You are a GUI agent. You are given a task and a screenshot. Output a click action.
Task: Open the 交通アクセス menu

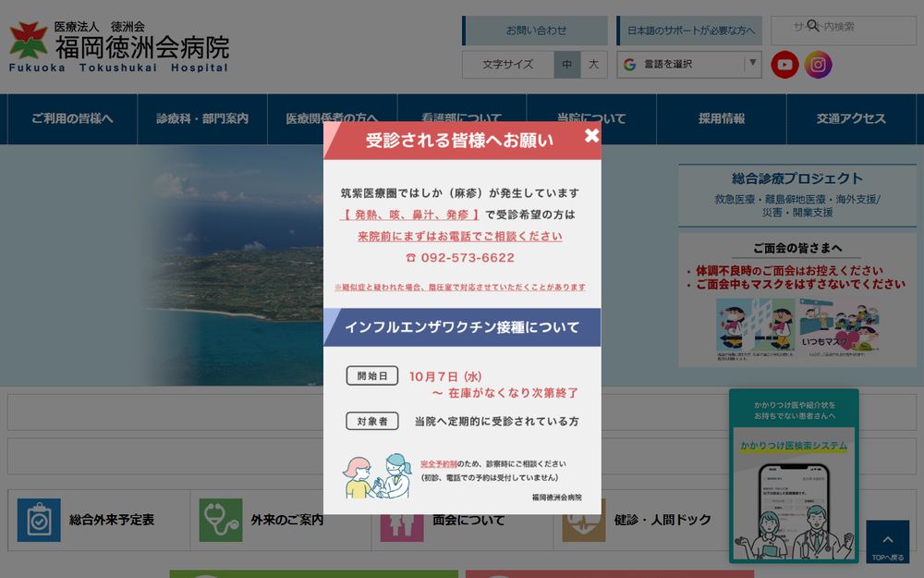coord(851,118)
